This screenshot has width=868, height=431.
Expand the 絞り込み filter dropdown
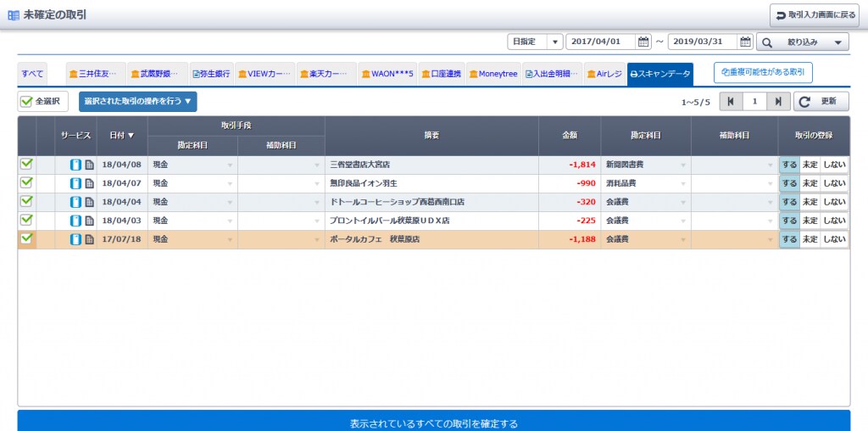(x=803, y=42)
